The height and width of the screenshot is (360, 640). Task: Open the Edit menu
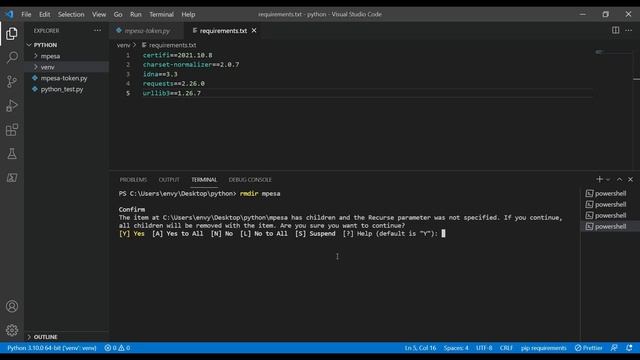point(44,14)
